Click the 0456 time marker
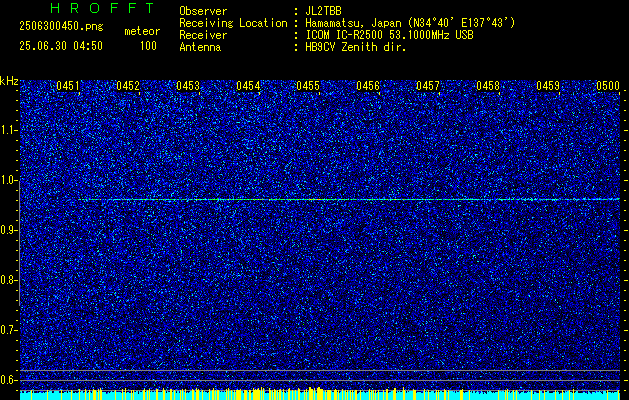Image resolution: width=629 pixels, height=400 pixels. [368, 85]
